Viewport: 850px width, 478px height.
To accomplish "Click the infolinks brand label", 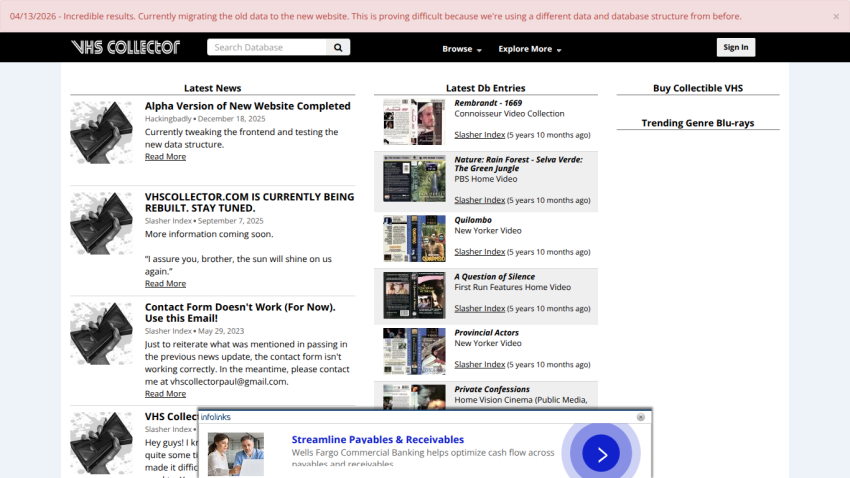I will pos(215,417).
